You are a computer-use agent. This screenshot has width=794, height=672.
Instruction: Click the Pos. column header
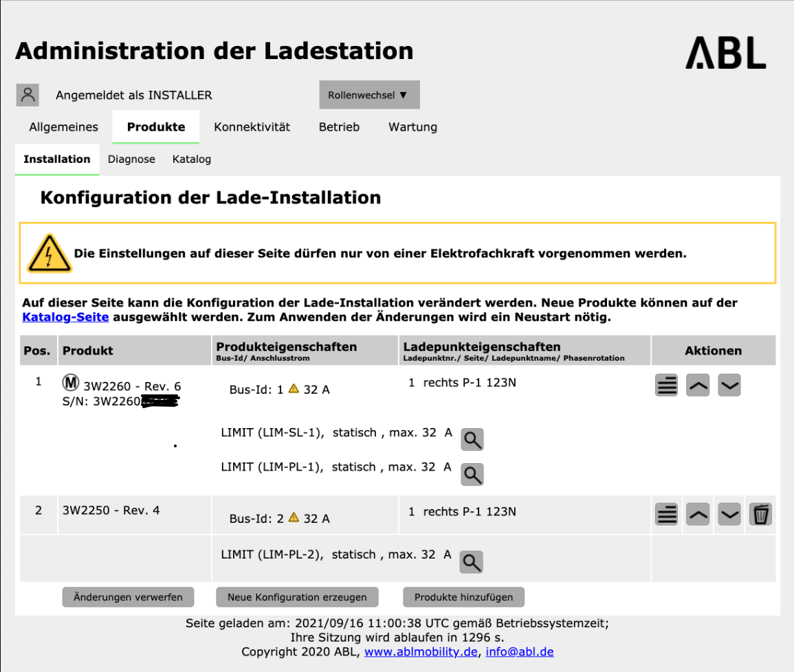coord(38,350)
